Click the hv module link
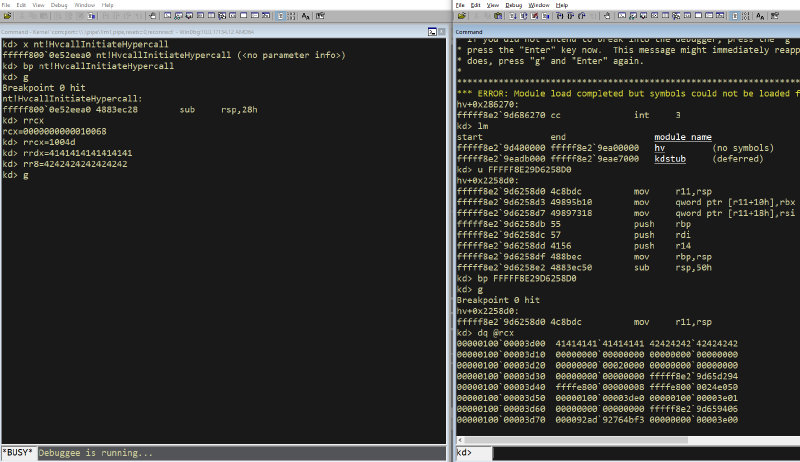The height and width of the screenshot is (462, 800). point(660,147)
